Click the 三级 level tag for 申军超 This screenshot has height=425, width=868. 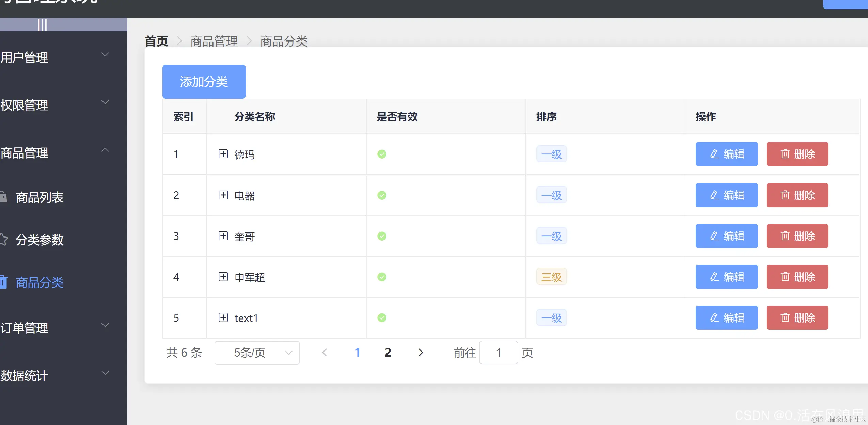tap(551, 277)
